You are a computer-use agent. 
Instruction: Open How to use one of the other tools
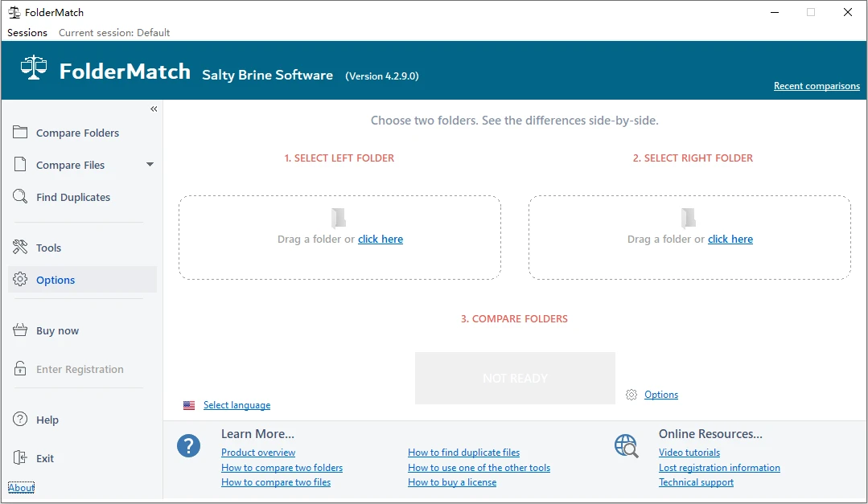[479, 468]
